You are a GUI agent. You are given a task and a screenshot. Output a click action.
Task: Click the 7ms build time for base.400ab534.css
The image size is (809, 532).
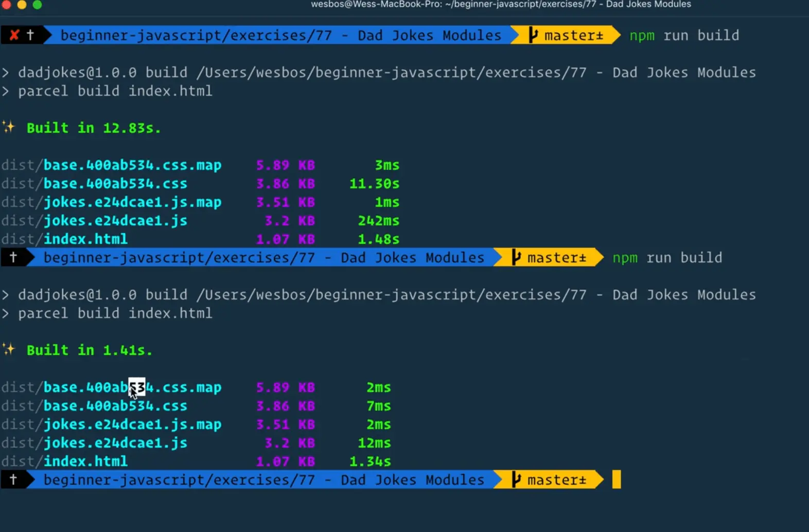click(x=378, y=406)
